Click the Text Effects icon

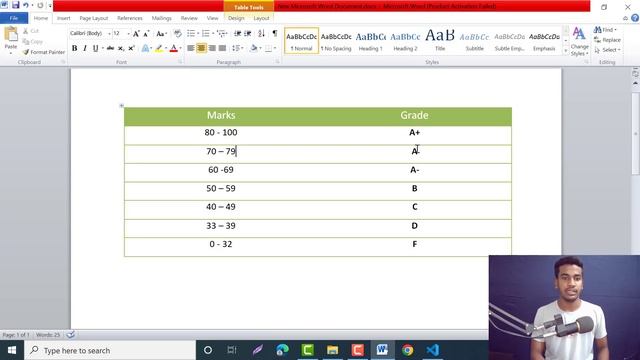pyautogui.click(x=145, y=48)
